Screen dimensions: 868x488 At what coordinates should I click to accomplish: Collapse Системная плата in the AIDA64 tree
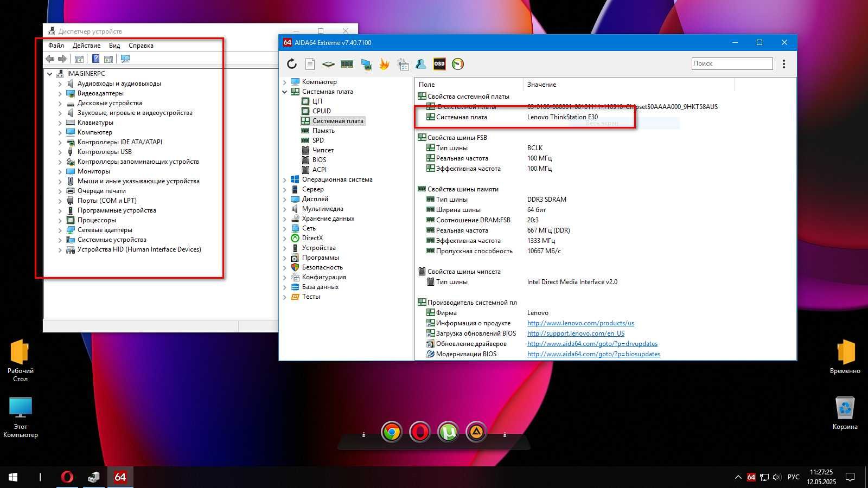coord(285,92)
